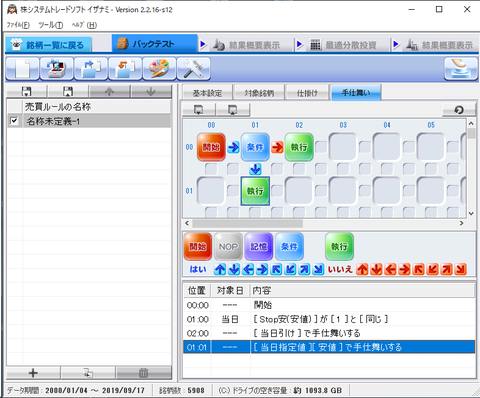
Task: Uncheck the 名称未定義-1 rule checkbox
Action: (14, 121)
